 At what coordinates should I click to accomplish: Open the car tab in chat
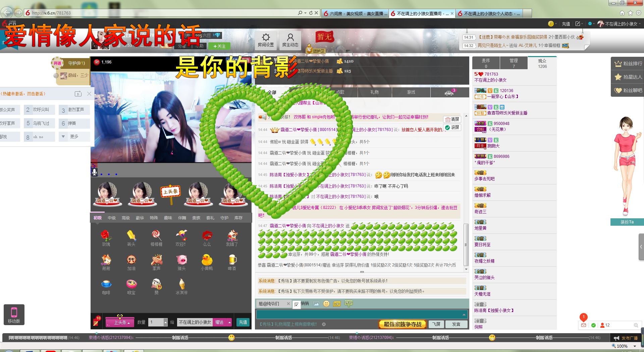(x=449, y=92)
